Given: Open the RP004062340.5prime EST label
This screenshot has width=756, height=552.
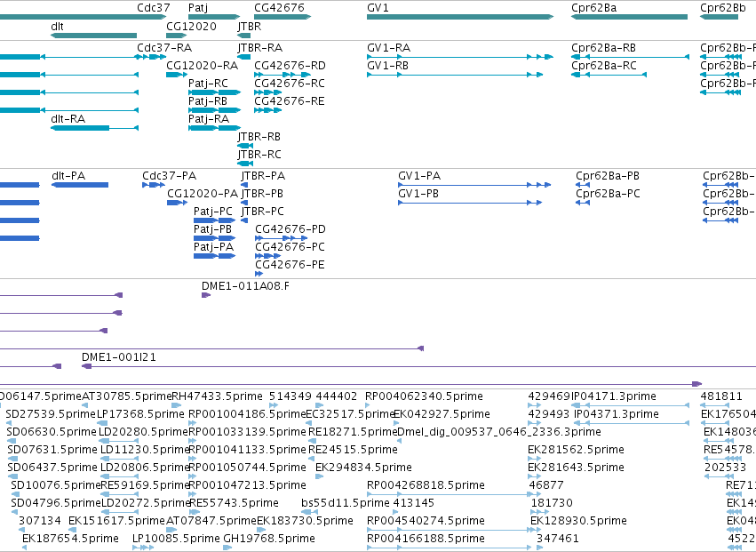Looking at the screenshot, I should pos(424,396).
